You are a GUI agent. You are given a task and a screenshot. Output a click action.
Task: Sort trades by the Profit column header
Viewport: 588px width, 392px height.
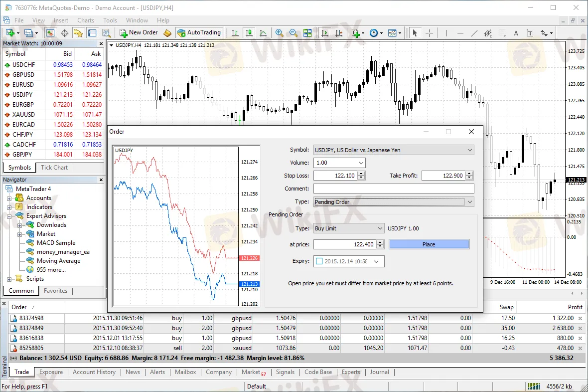pos(575,307)
